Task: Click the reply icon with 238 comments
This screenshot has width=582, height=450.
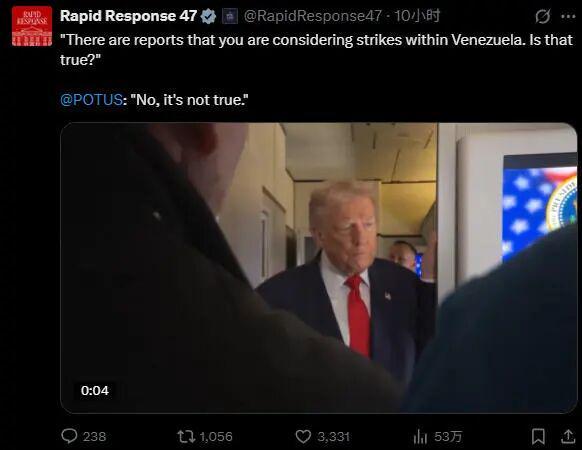Action: click(x=69, y=436)
